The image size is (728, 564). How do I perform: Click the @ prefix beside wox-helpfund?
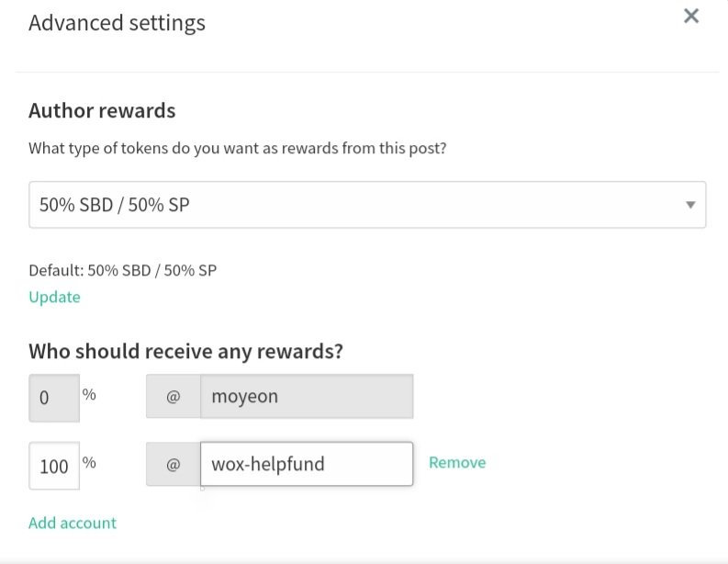click(x=174, y=464)
